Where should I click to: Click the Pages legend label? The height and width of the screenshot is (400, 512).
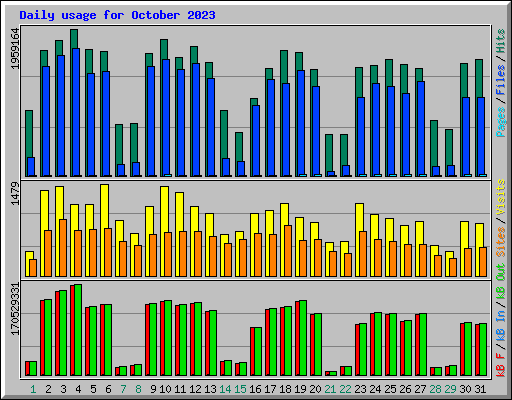click(x=501, y=122)
